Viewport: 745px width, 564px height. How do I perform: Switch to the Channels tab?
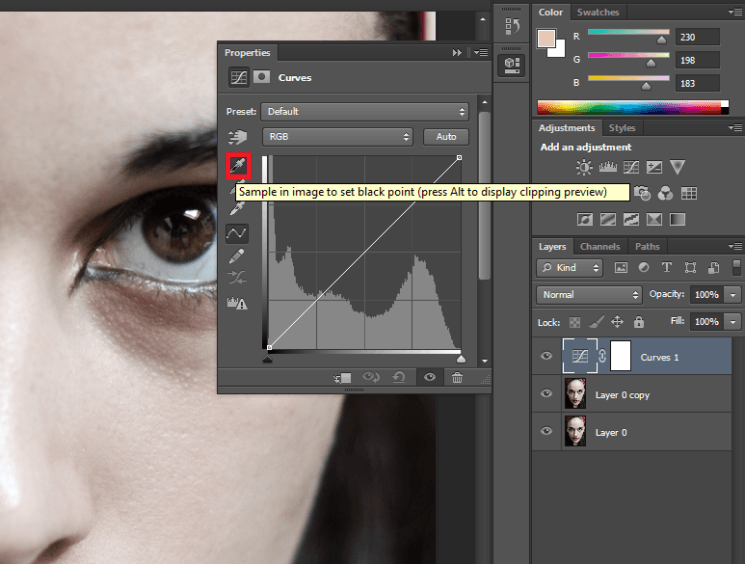[600, 246]
